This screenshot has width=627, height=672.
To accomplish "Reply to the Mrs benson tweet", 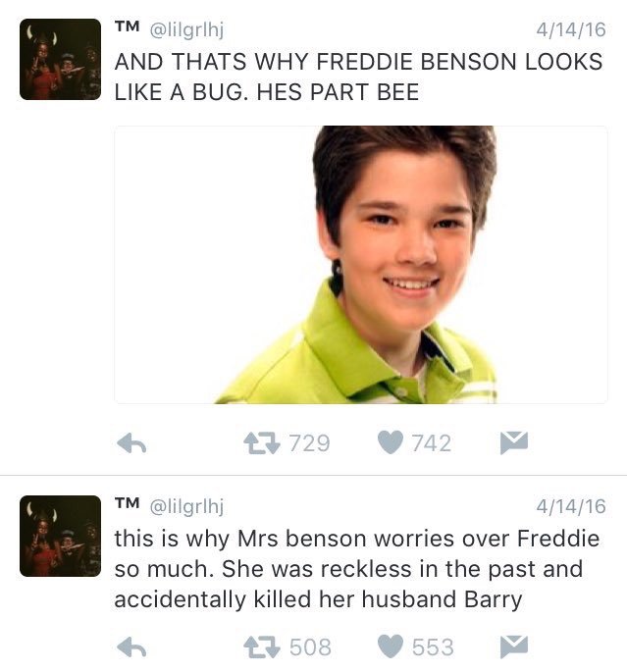I will tap(131, 647).
